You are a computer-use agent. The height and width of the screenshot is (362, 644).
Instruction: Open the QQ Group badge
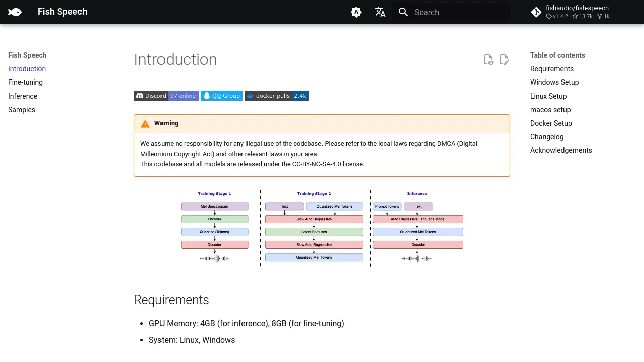coord(221,96)
